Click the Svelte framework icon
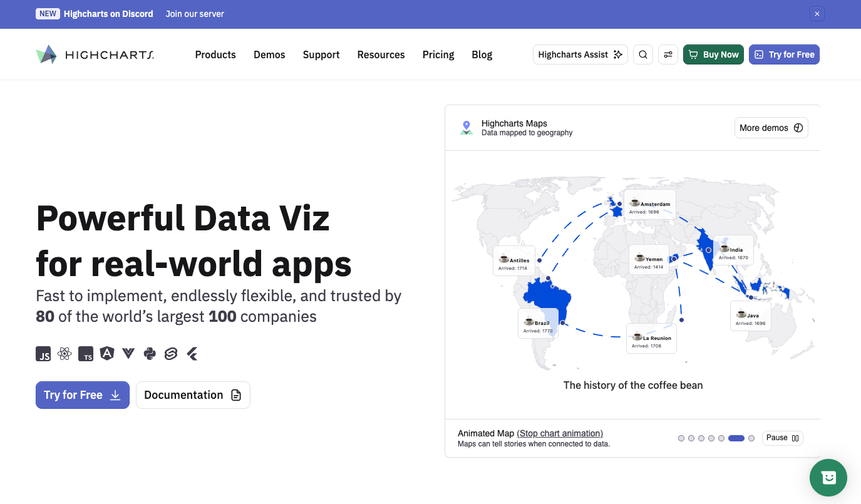Viewport: 861px width, 504px height. (x=171, y=354)
